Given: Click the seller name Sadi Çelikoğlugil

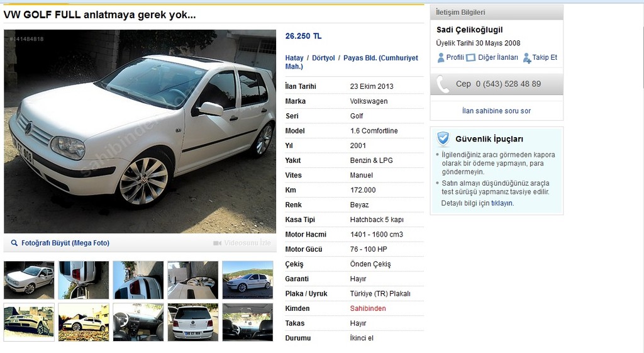Looking at the screenshot, I should coord(469,30).
